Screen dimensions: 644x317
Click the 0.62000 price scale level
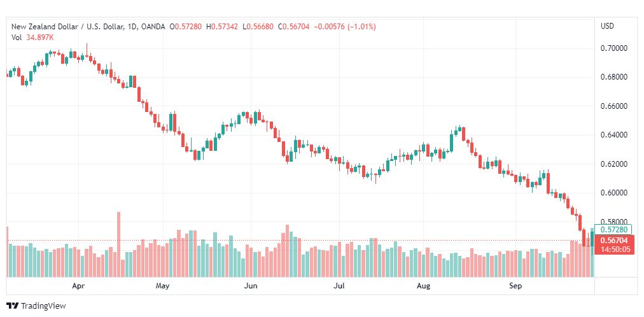pos(614,164)
